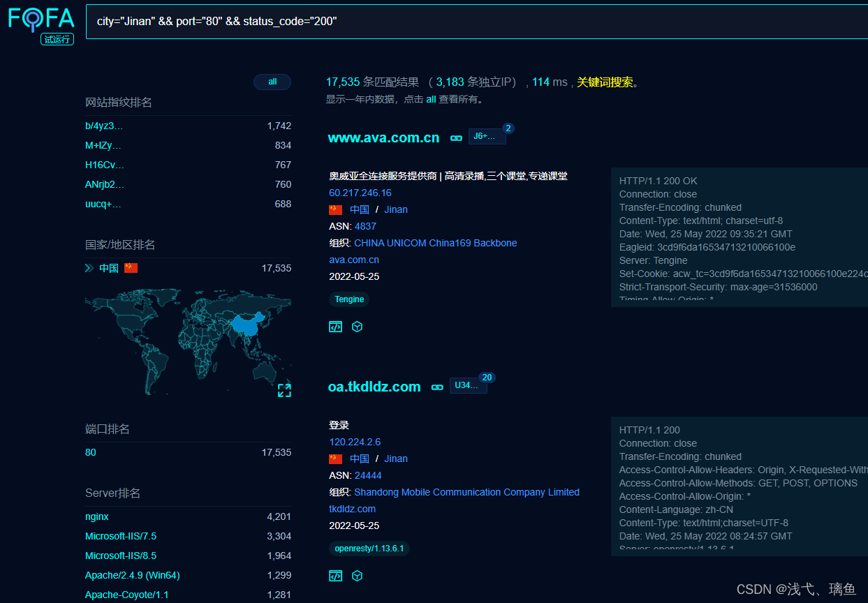View website source code icon for tkdldz.com result
The image size is (868, 603).
point(336,576)
